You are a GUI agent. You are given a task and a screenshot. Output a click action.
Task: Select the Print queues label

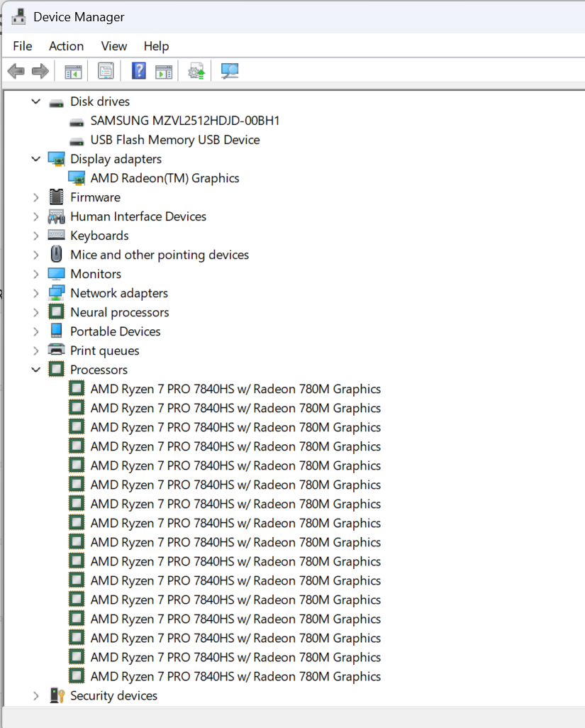(105, 351)
